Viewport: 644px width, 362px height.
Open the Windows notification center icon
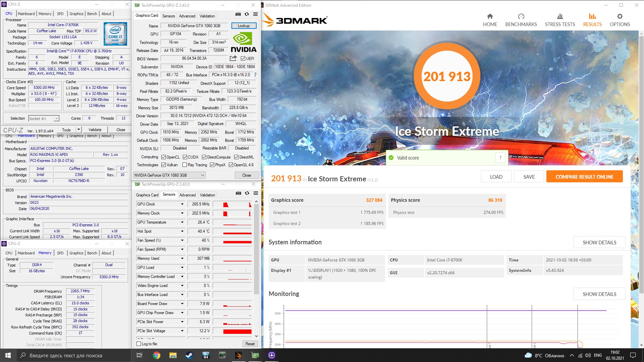(x=633, y=355)
